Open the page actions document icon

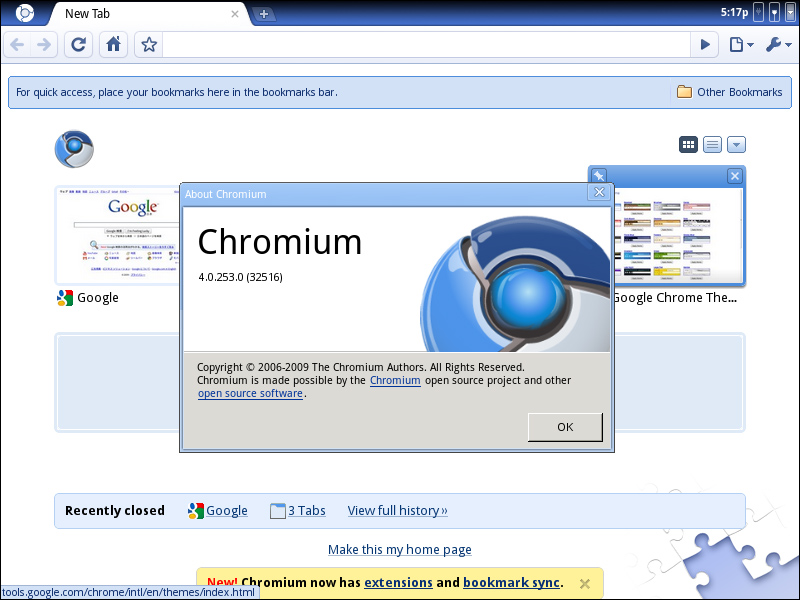(x=737, y=45)
